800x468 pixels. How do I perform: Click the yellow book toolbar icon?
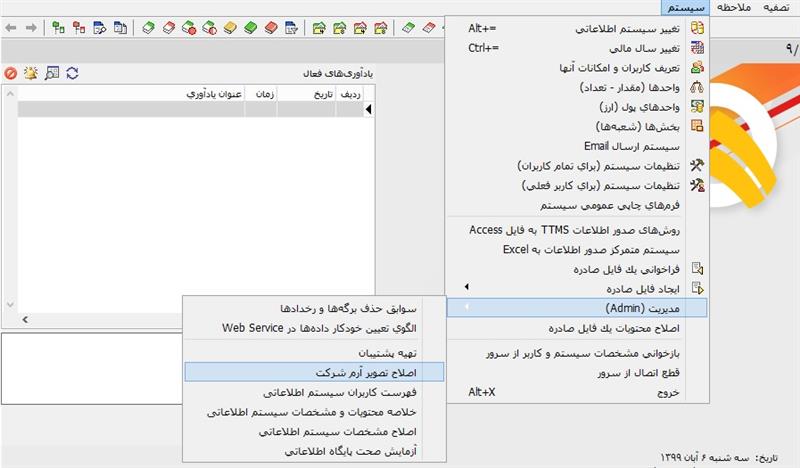click(x=229, y=27)
